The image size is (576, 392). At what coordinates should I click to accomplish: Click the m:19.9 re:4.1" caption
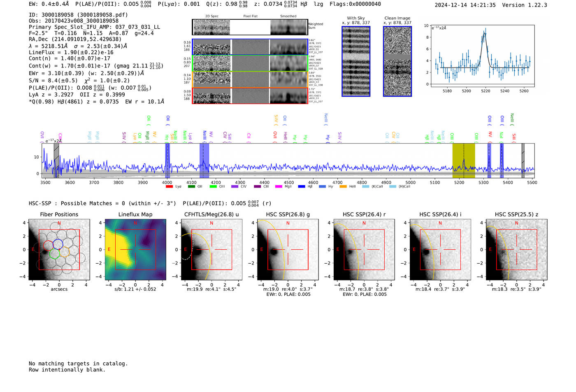pos(211,289)
